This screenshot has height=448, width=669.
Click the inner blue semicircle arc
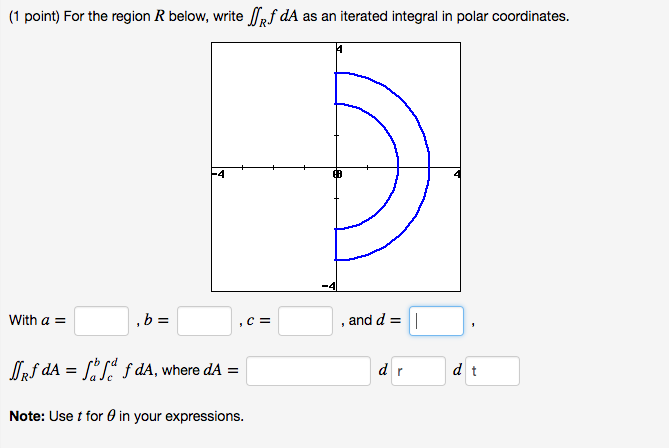coord(398,166)
